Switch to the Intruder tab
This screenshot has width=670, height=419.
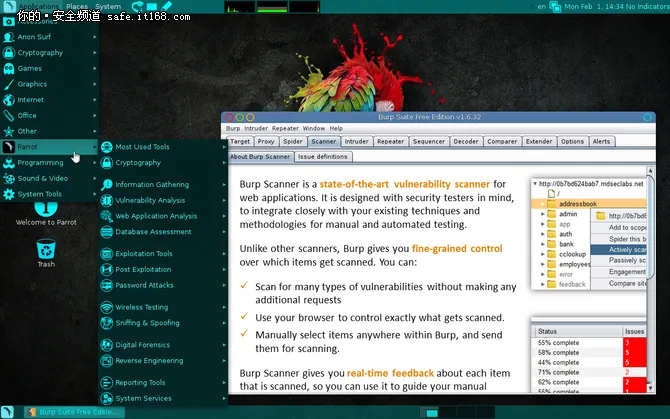point(356,141)
